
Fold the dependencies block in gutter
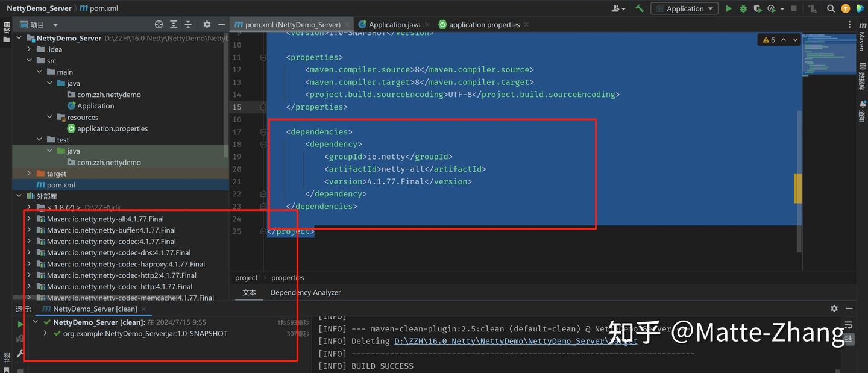pos(263,131)
